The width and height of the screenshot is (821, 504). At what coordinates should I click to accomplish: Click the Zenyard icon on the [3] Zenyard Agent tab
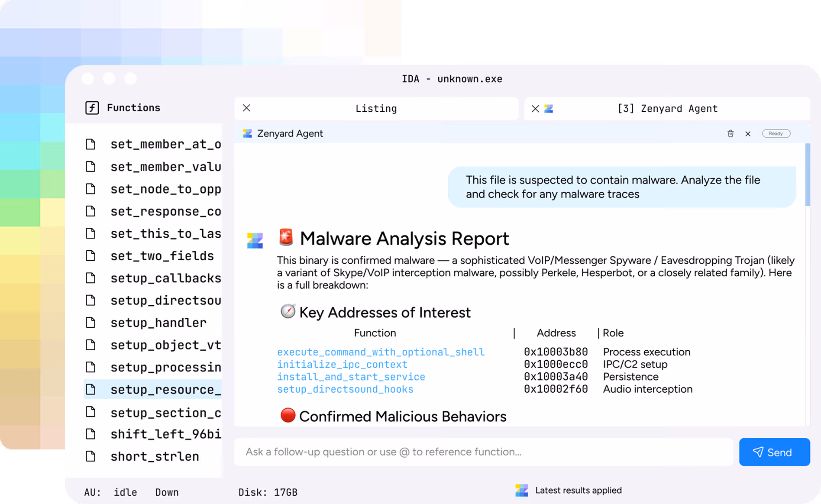click(x=548, y=108)
